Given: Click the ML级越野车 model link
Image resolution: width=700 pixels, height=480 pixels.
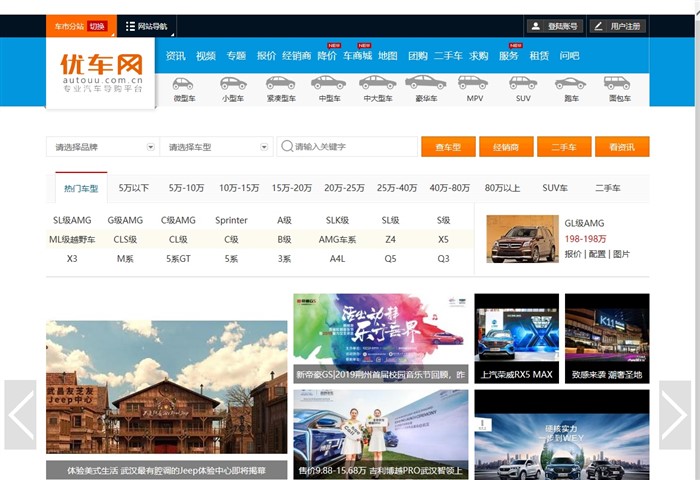Looking at the screenshot, I should [x=72, y=239].
